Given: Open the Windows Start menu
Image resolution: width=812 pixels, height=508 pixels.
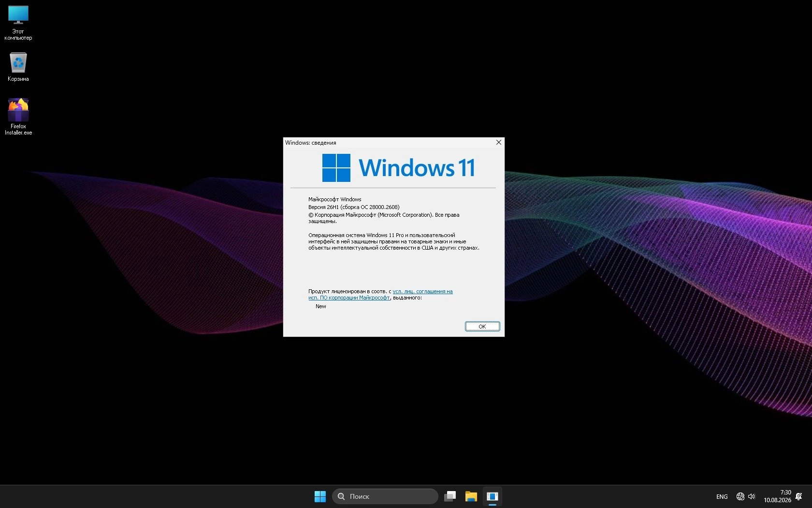Looking at the screenshot, I should (x=320, y=496).
